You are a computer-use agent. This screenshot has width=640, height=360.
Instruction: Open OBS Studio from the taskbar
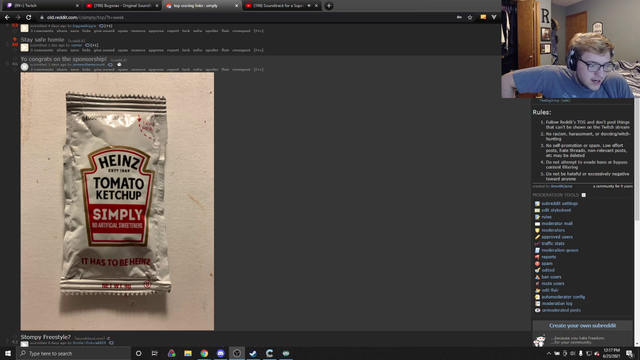click(x=237, y=353)
